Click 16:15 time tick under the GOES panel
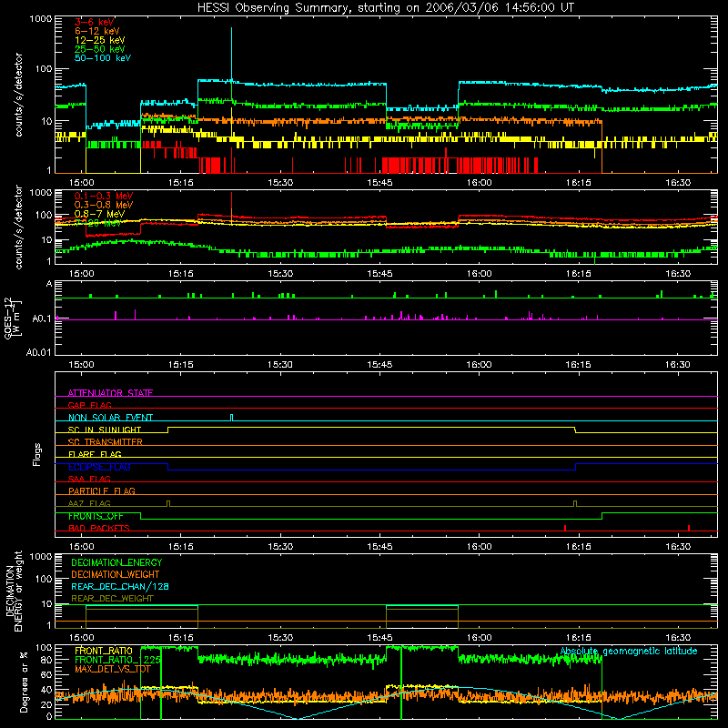 pos(578,365)
